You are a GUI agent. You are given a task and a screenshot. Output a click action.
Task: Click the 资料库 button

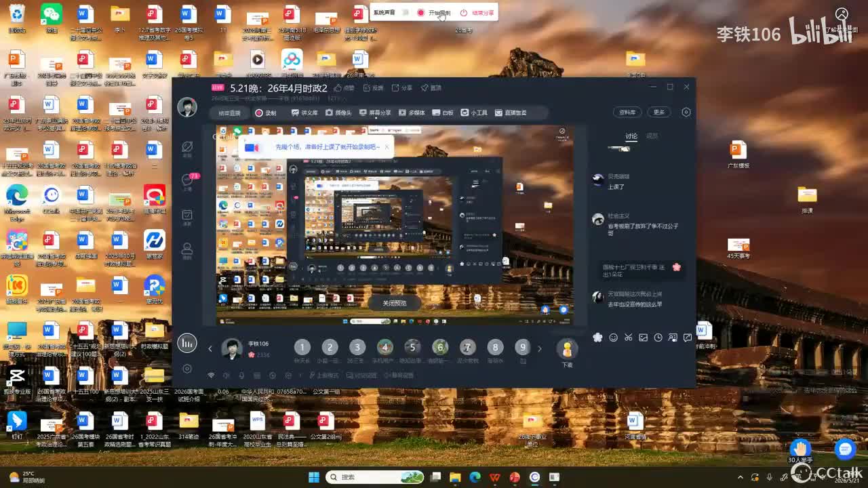[627, 112]
